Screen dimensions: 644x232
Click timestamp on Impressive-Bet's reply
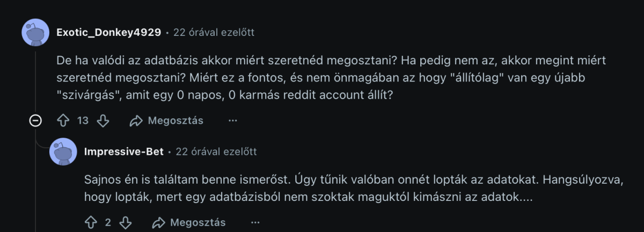tap(216, 152)
